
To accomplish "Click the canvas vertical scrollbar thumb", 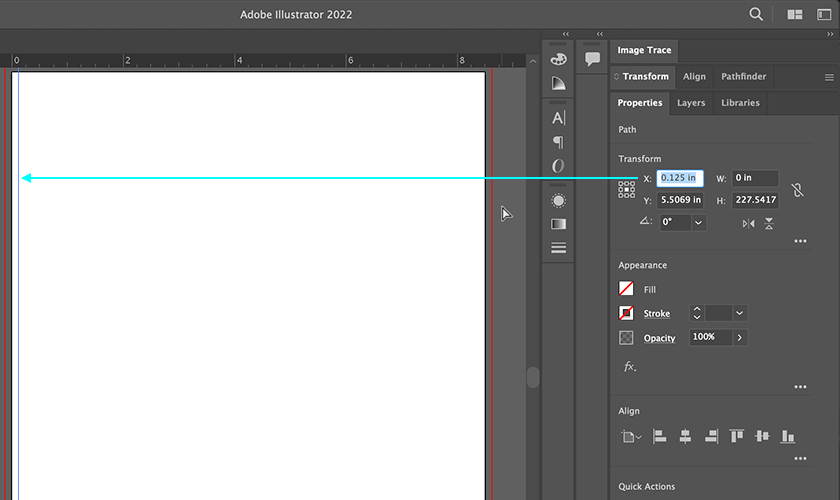I will 532,377.
